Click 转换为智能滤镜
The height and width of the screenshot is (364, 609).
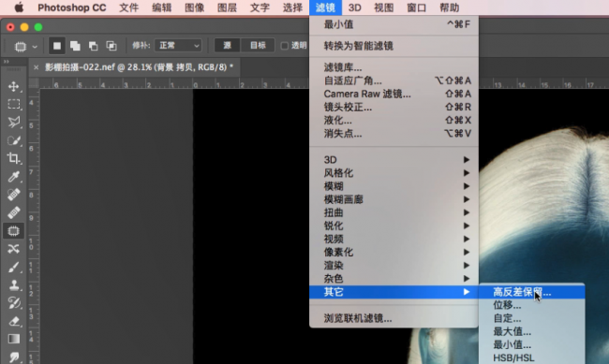point(394,46)
